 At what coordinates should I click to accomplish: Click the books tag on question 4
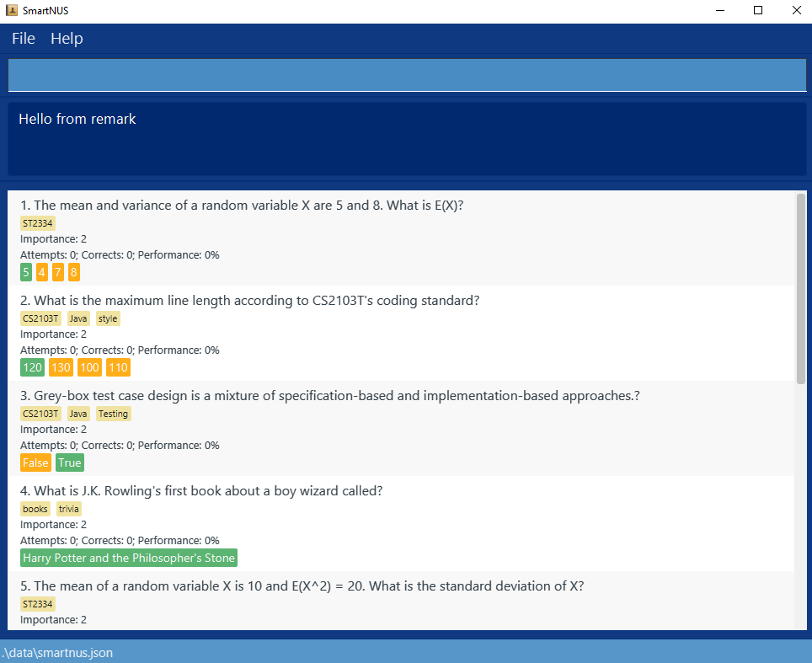[35, 508]
